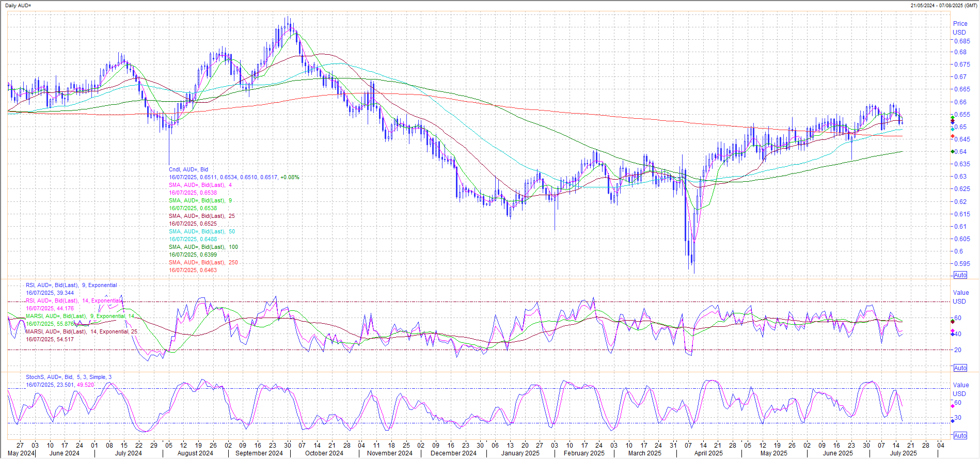Click the RSI 14 value '16/07/2025, 44.176'
980x459 pixels.
pos(50,308)
